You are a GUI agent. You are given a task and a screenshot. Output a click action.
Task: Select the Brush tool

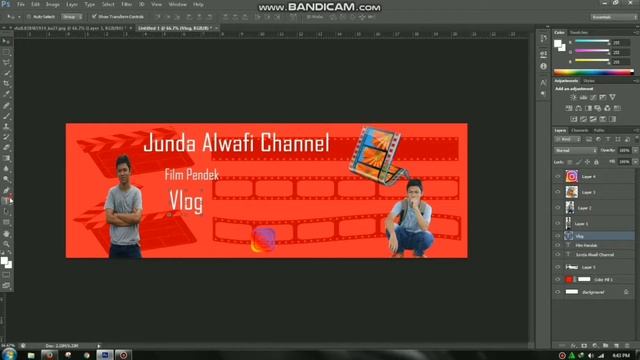6,116
